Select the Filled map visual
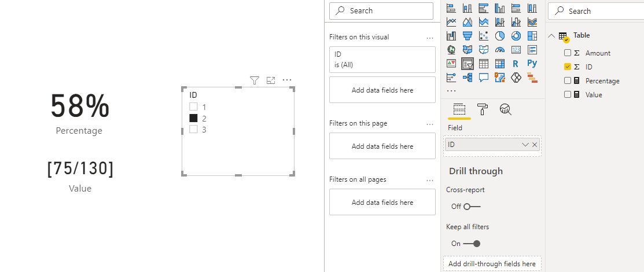This screenshot has height=272, width=644. [468, 50]
